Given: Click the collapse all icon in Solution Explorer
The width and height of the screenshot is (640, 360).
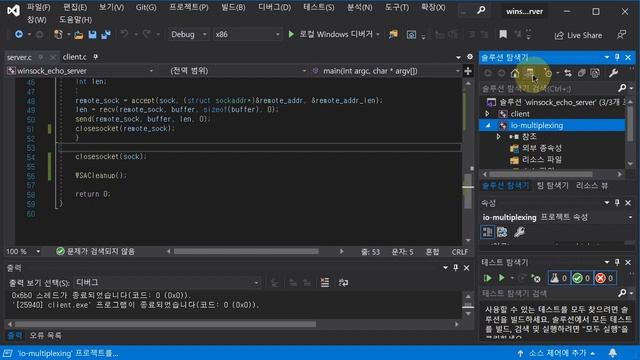Looking at the screenshot, I should 582,73.
